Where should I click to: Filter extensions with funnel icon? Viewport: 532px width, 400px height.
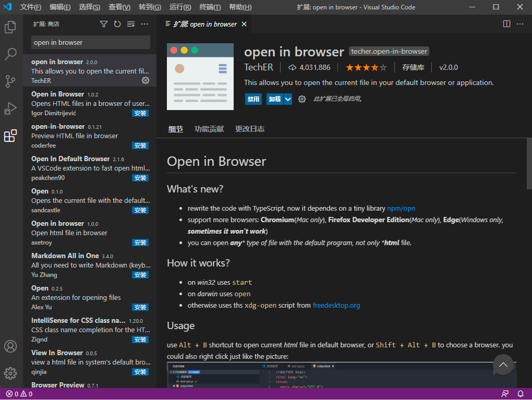[x=104, y=24]
